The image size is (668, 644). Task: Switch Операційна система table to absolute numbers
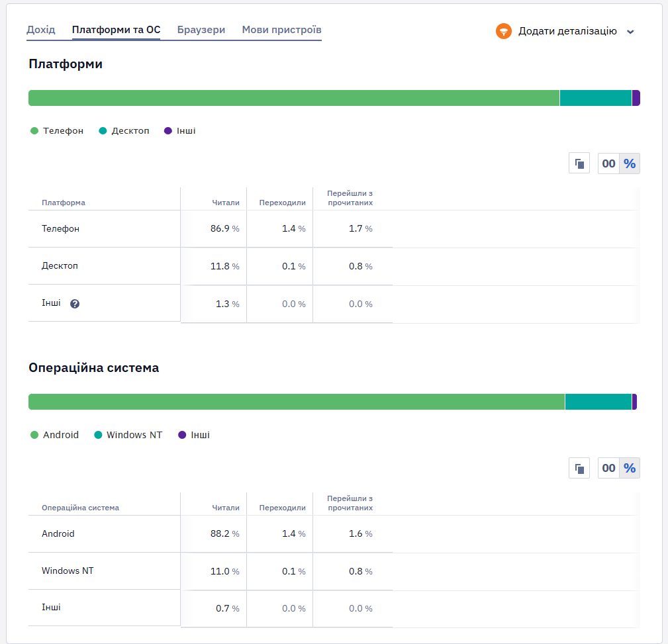tap(608, 468)
